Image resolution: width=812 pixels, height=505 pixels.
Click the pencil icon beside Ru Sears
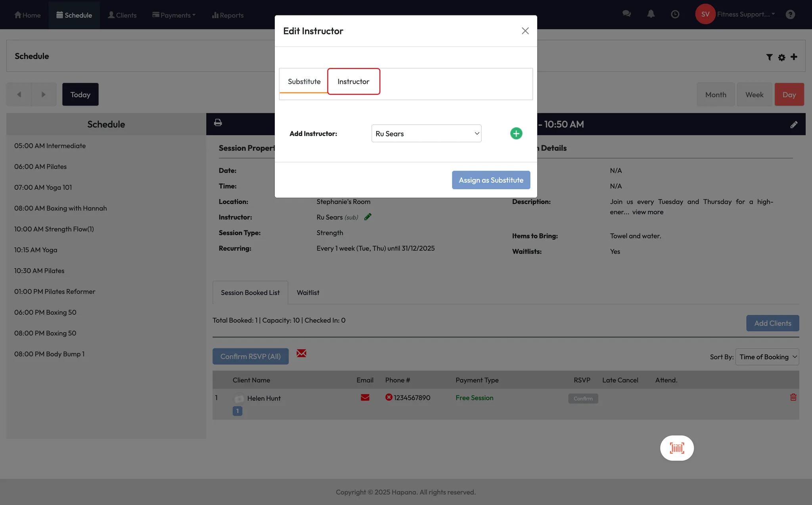tap(368, 217)
